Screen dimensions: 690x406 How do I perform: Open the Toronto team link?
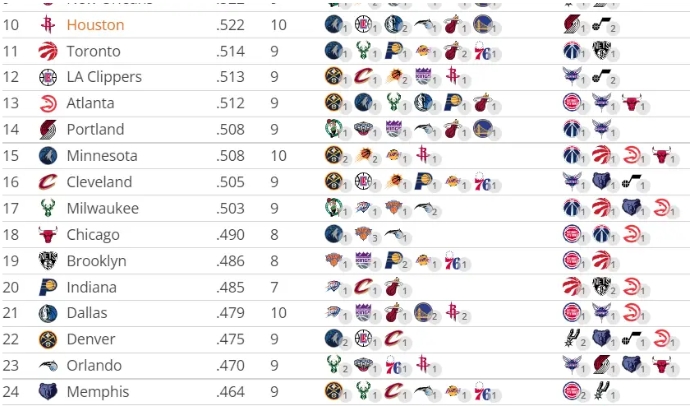[x=93, y=51]
